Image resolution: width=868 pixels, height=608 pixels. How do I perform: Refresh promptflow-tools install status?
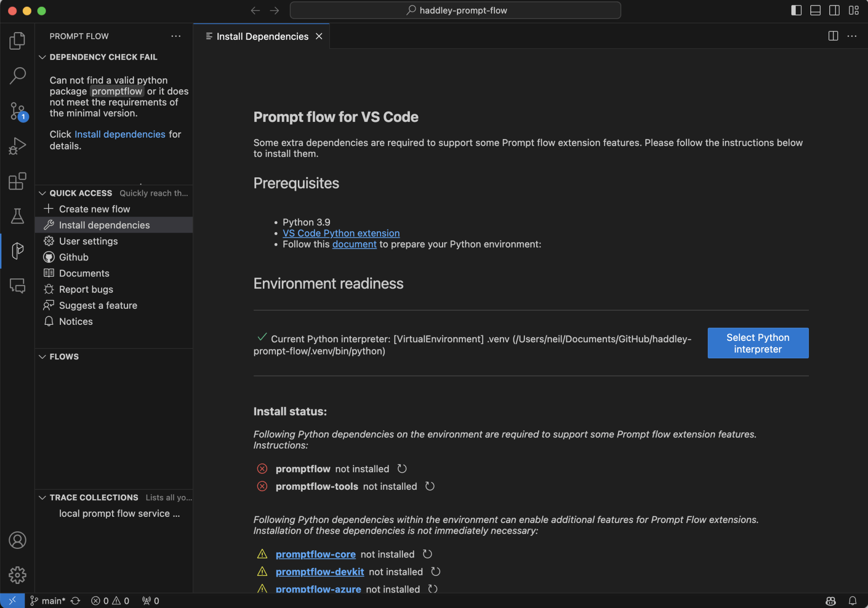[430, 486]
